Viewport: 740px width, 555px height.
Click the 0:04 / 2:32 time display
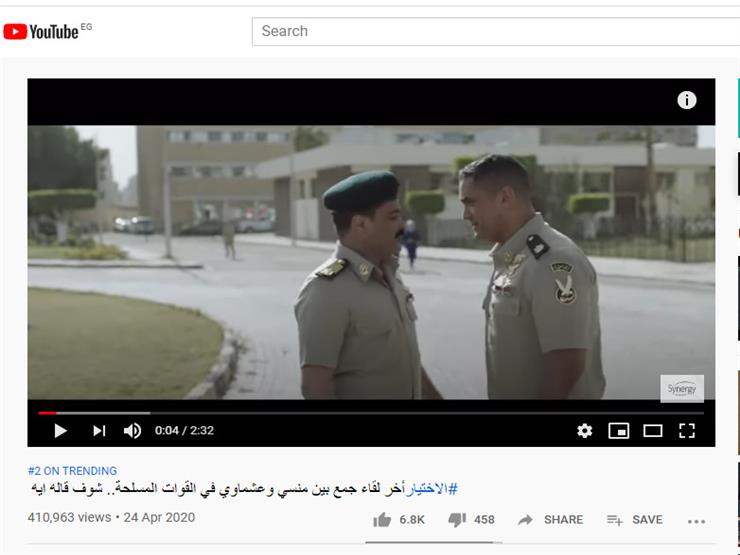185,430
